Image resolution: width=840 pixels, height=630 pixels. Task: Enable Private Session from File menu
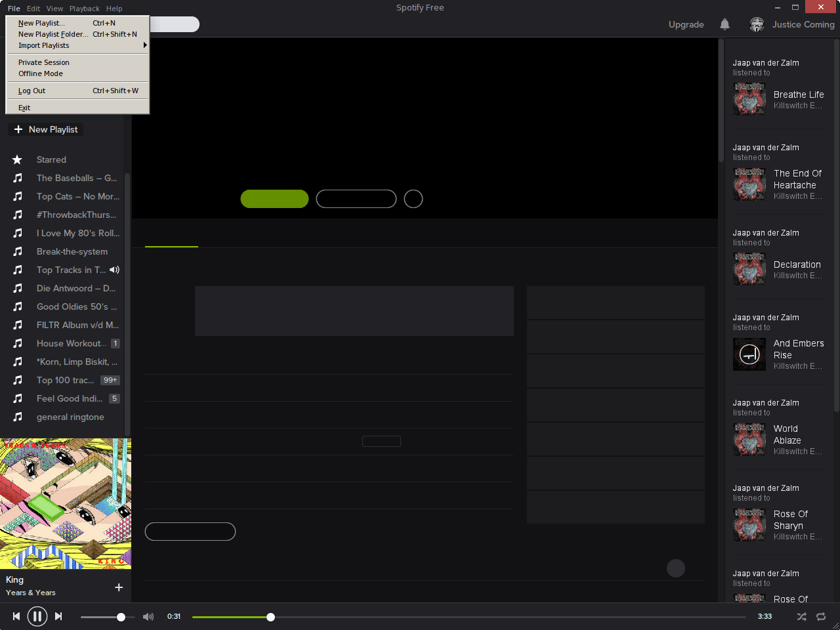pyautogui.click(x=44, y=62)
